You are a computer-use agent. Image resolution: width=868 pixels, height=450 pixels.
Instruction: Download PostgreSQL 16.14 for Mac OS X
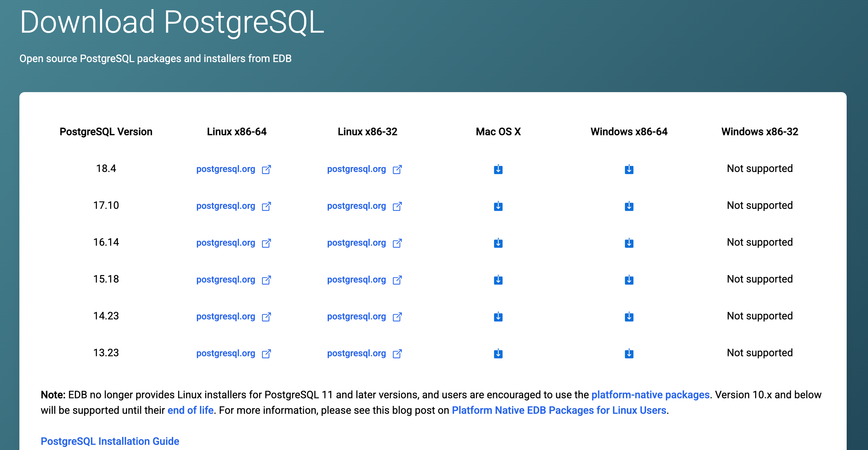coord(498,243)
